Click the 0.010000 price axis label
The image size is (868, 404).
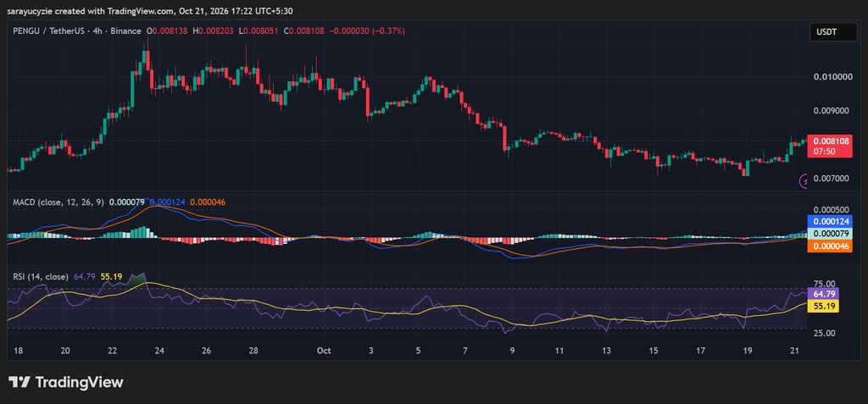[832, 76]
